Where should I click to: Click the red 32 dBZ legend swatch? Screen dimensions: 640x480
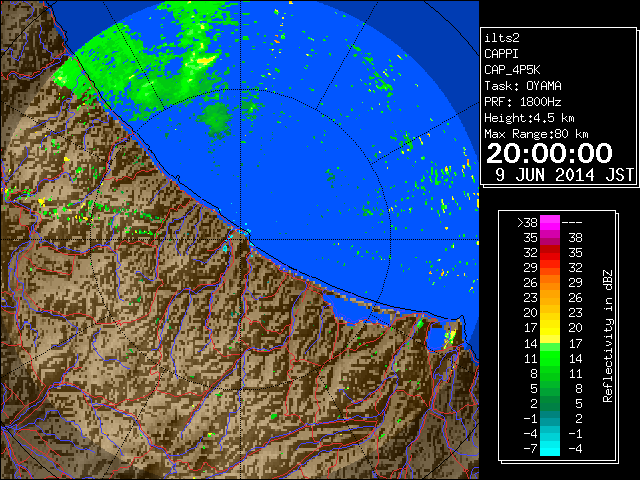pos(550,253)
